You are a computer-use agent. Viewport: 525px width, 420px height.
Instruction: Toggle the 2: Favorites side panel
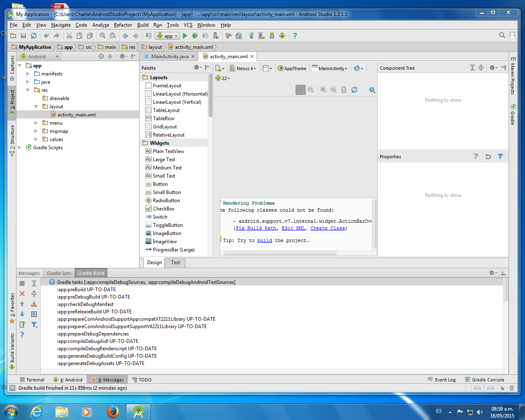pos(12,308)
